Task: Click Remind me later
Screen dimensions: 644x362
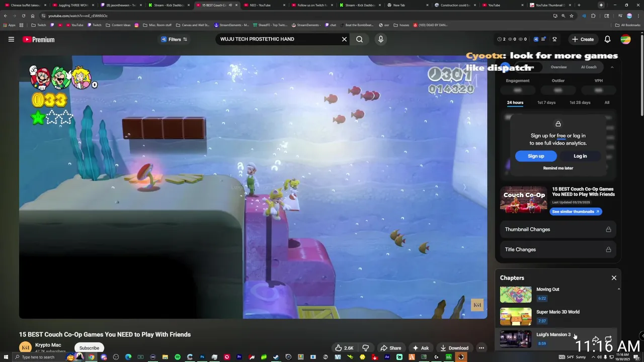Action: click(558, 168)
